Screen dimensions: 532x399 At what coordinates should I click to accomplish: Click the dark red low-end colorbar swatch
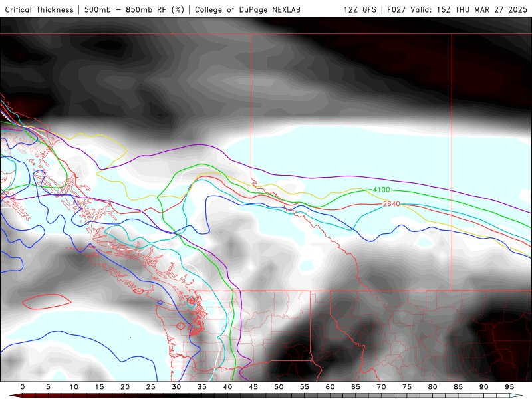(x=16, y=396)
